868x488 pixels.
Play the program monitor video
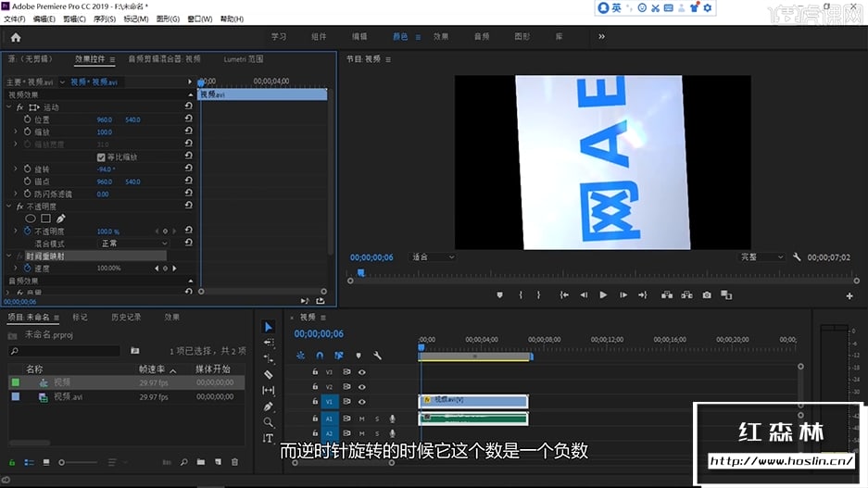[x=603, y=294]
